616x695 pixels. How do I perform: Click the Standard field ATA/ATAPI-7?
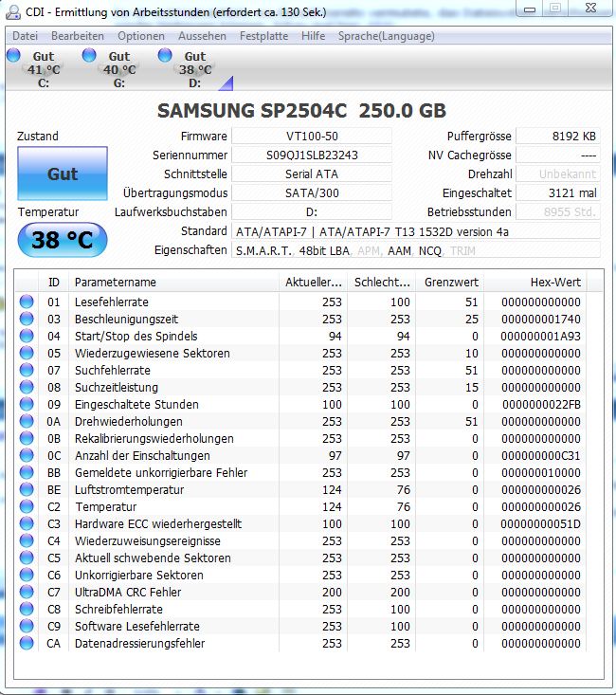tap(416, 231)
